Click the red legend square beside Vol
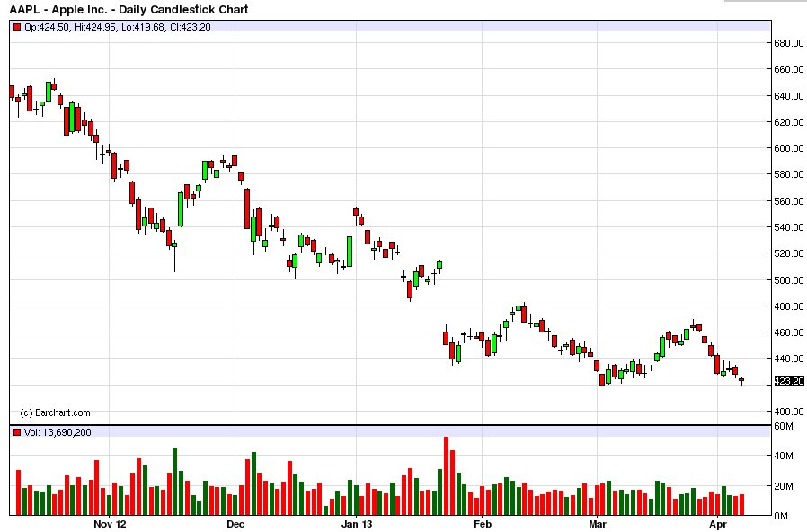 point(17,432)
